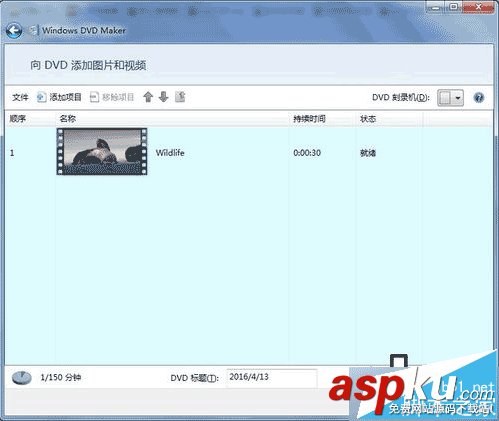Open the 文件 menu
This screenshot has width=499, height=421.
[x=20, y=97]
